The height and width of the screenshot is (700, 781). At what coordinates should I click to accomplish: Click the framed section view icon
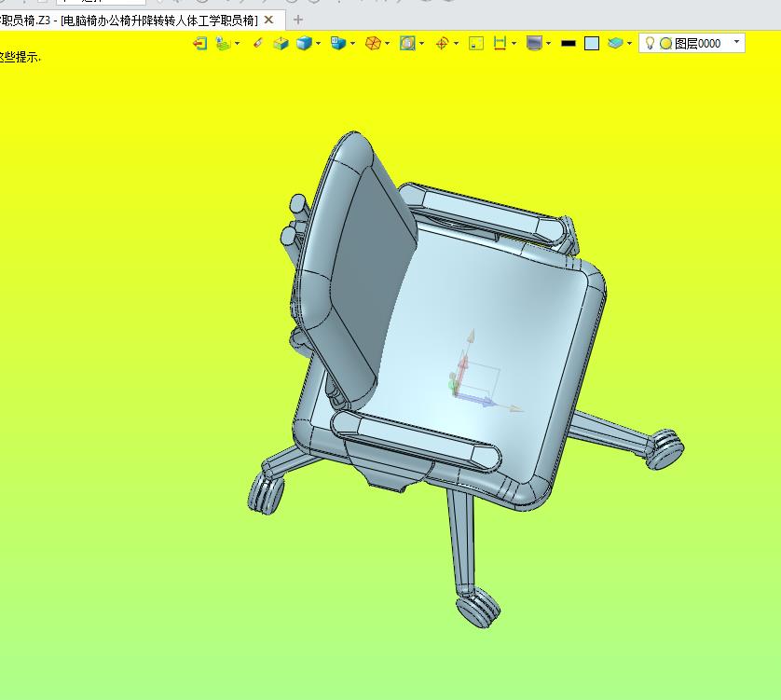[x=407, y=44]
